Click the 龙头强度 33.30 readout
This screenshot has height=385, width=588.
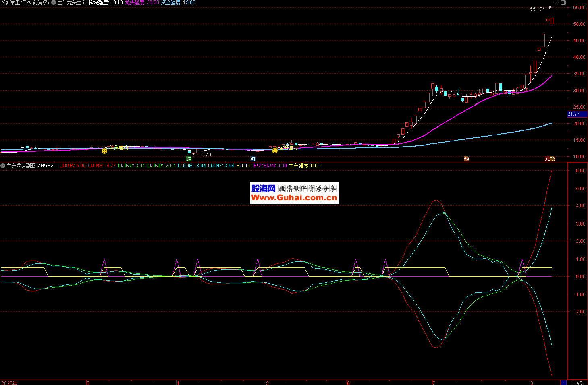(142, 2)
